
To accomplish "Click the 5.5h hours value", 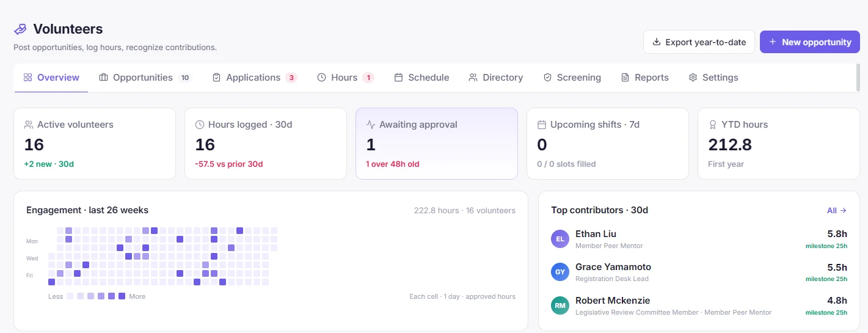I will [837, 267].
